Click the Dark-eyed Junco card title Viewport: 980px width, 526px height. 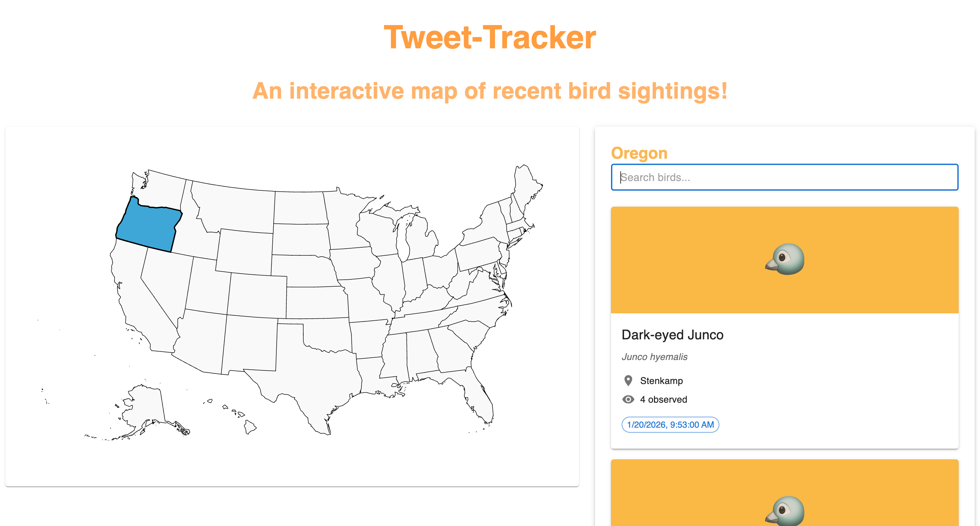point(672,335)
